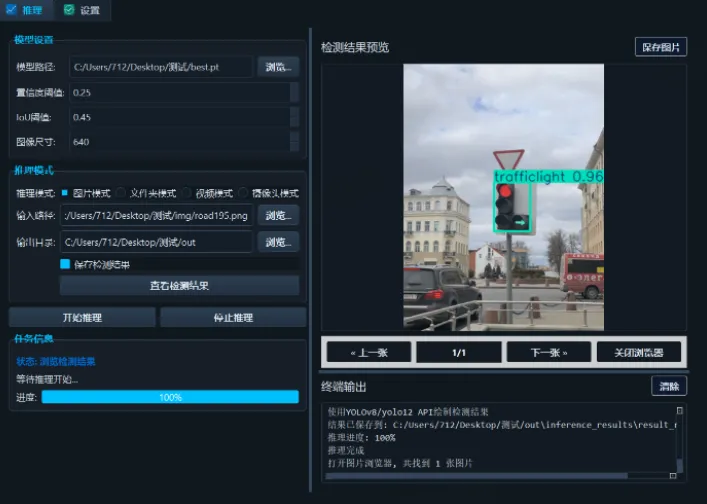Click the 推理完成 terminal line
This screenshot has height=504, width=707.
click(345, 450)
